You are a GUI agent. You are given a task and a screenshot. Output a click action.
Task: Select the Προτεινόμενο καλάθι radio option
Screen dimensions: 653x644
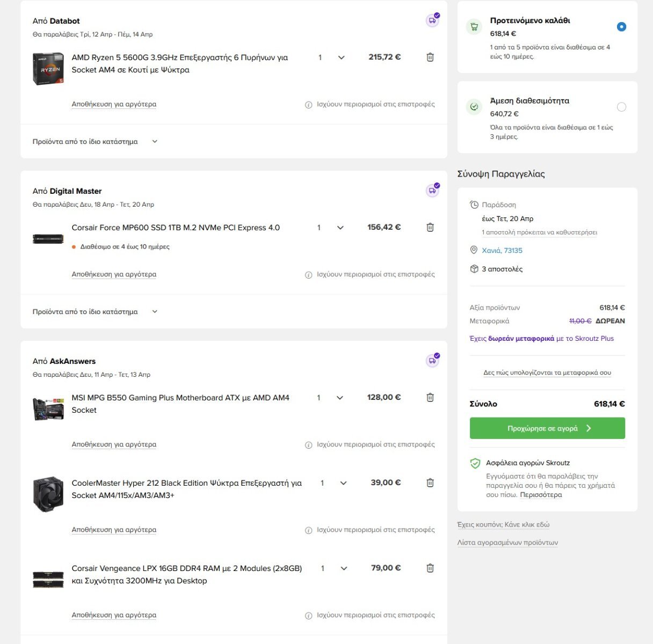[x=621, y=26]
